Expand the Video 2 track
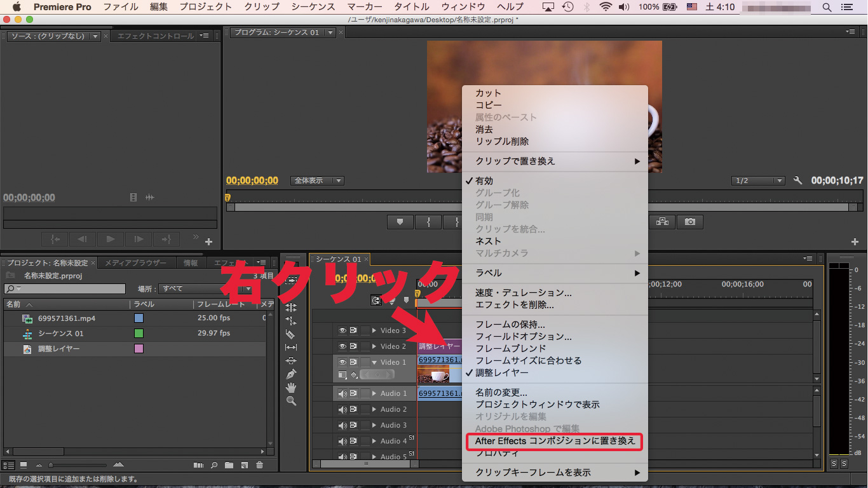 click(x=374, y=346)
